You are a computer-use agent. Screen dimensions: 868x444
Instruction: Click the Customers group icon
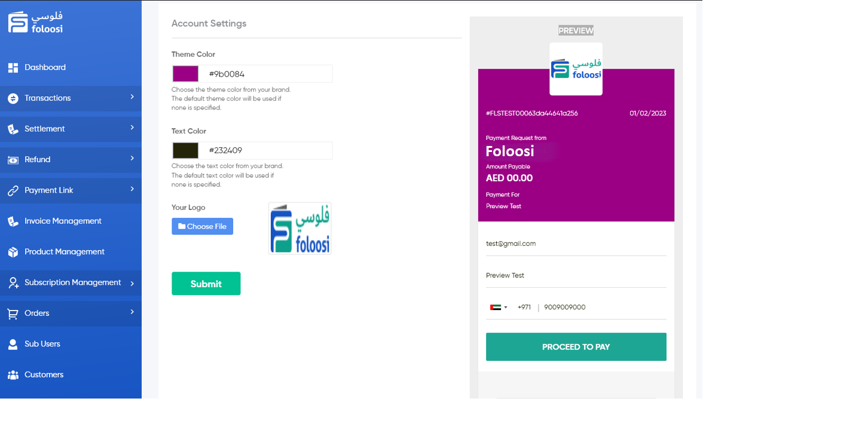click(13, 375)
